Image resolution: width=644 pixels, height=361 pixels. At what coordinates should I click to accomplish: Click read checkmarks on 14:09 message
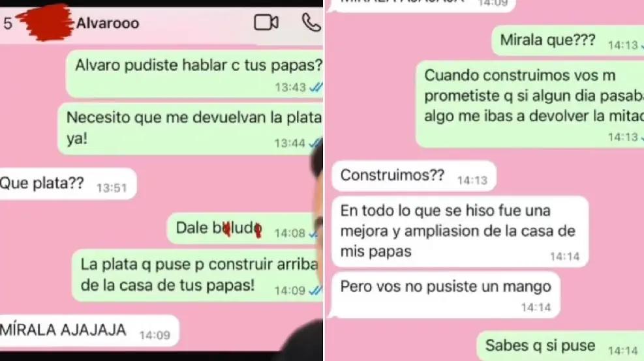[316, 291]
